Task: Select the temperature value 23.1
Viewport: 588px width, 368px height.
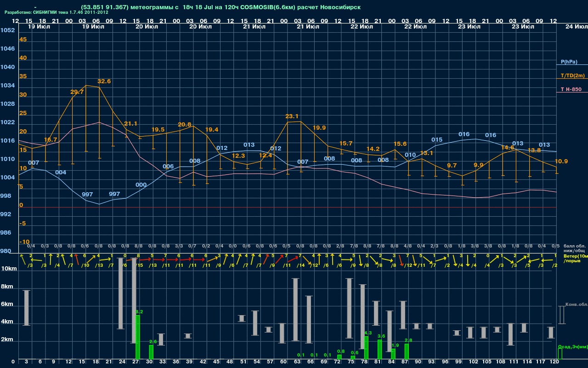Action: click(x=292, y=116)
